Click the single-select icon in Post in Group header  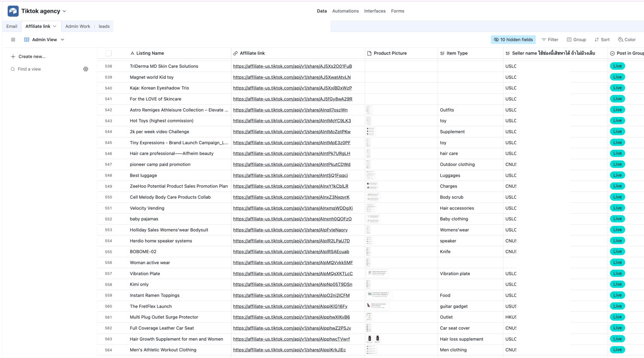pos(612,53)
